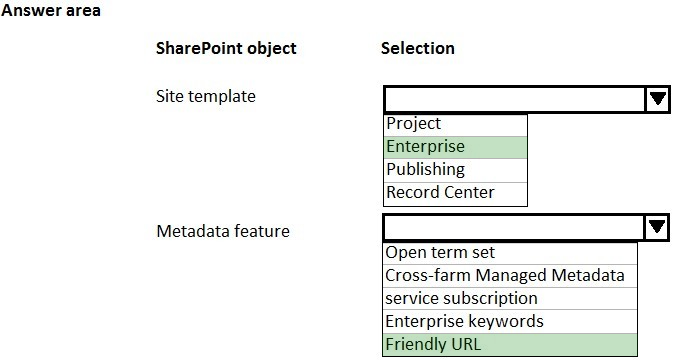Image resolution: width=680 pixels, height=364 pixels.
Task: Click the Answer area heading
Action: (51, 10)
